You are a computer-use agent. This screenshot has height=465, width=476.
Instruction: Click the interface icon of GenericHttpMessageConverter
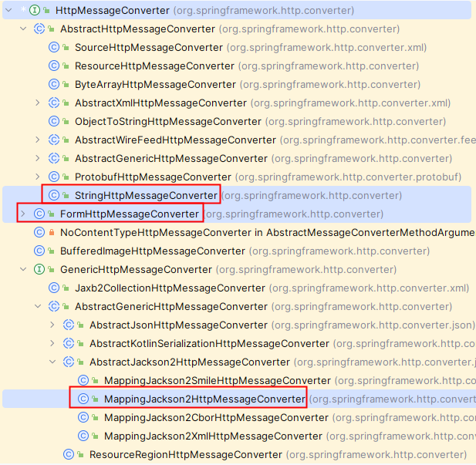click(39, 270)
